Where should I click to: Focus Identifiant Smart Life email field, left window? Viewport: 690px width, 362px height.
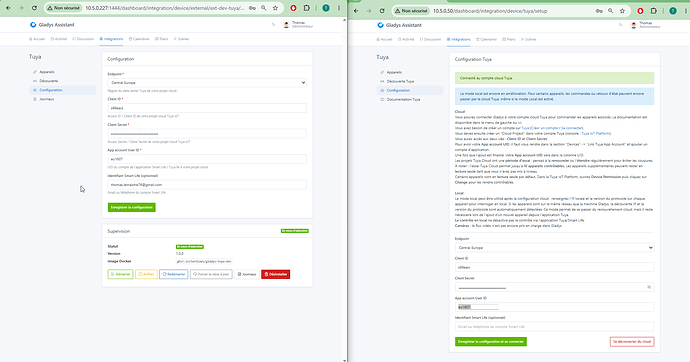pos(207,185)
